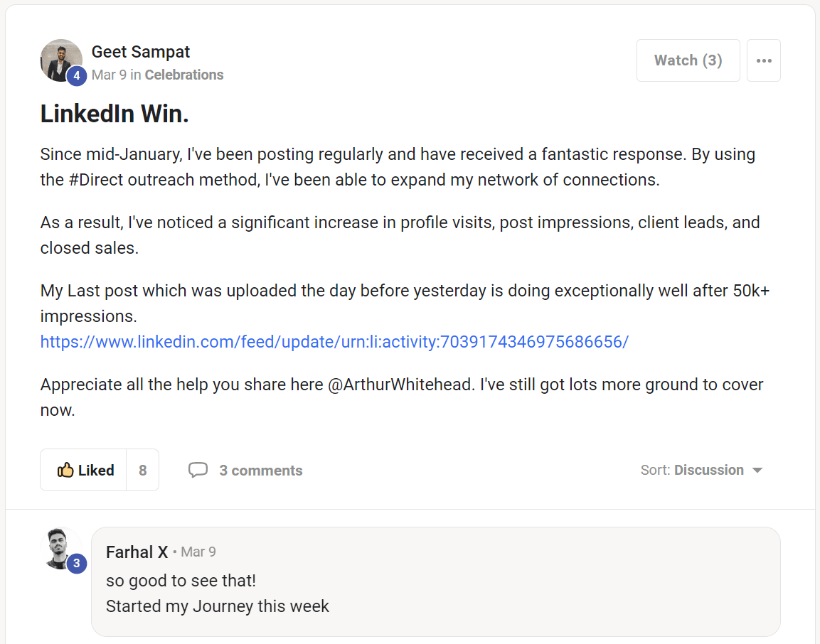Open the LinkedIn activity post URL
This screenshot has width=820, height=644.
[x=334, y=342]
